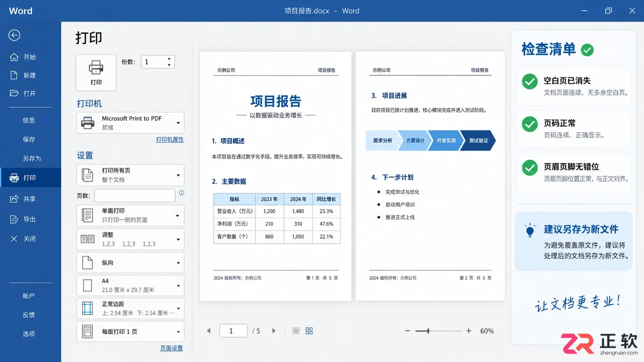Click the 打印机属性 link

(x=170, y=139)
